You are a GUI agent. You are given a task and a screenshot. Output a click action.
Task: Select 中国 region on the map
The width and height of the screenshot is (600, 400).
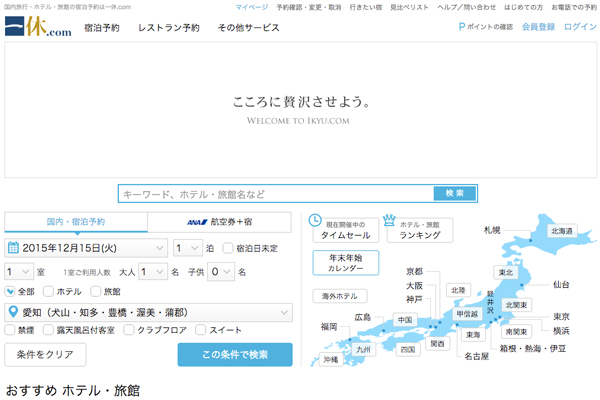[405, 320]
